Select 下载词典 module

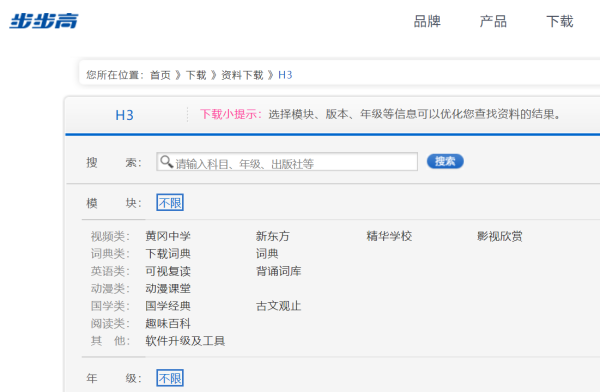(x=168, y=254)
